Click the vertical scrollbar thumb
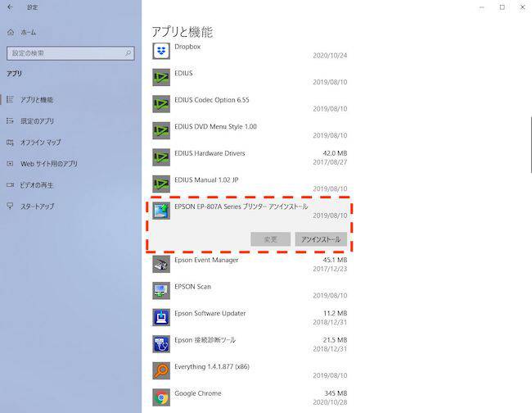This screenshot has width=532, height=413. click(x=530, y=145)
